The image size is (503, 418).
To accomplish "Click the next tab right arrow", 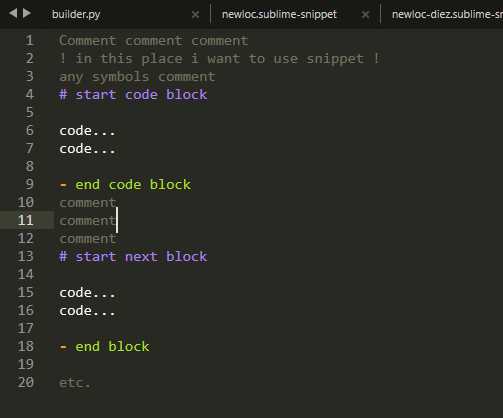I will click(x=27, y=13).
